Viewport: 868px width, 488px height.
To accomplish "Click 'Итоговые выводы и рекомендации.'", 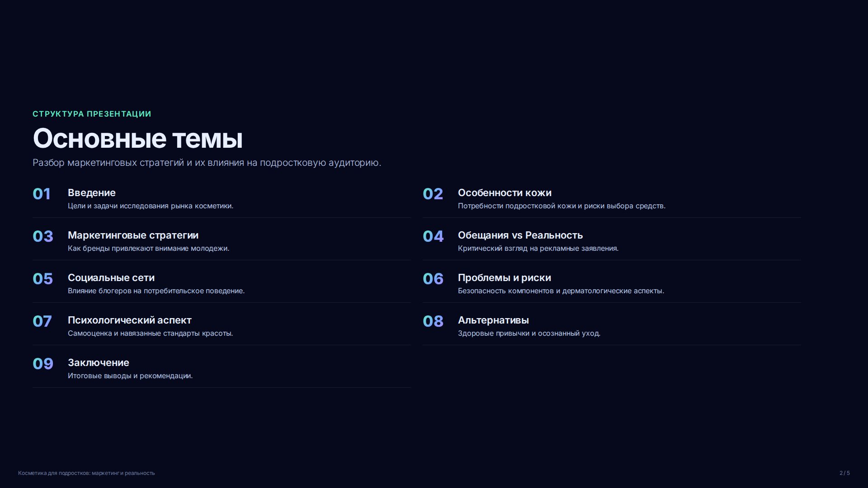I will 130,376.
